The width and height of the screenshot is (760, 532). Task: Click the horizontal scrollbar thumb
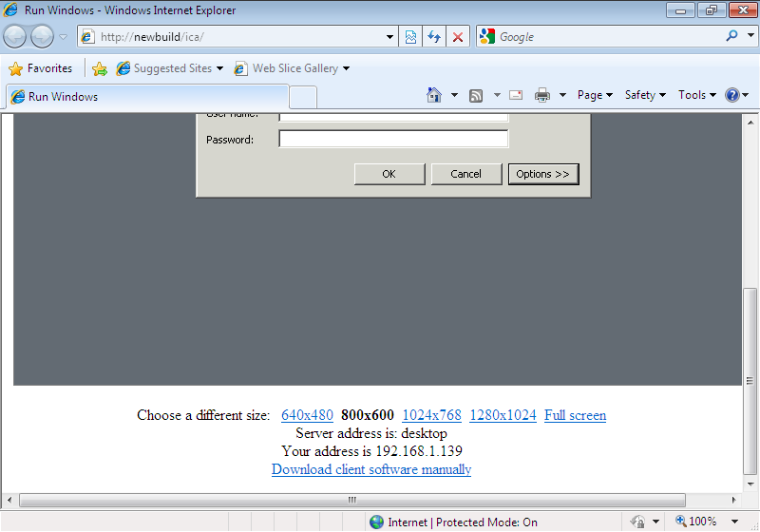351,500
